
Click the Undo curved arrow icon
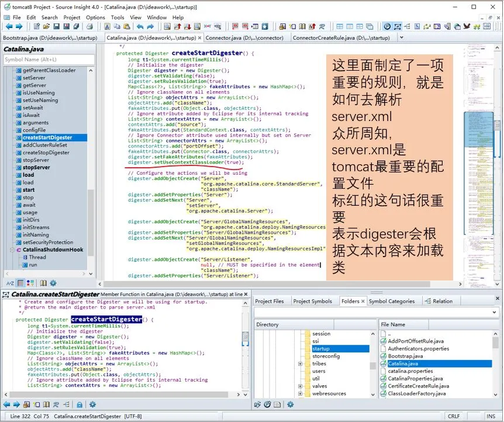140,26
